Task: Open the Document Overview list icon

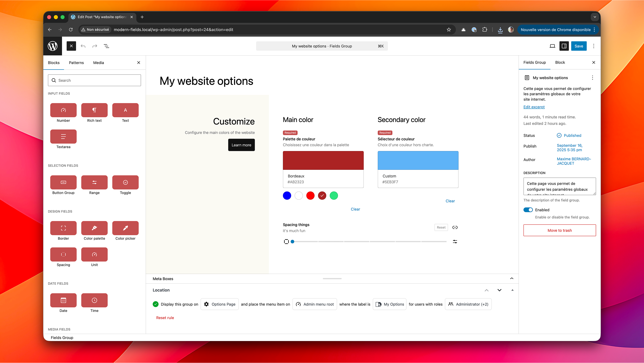Action: [106, 46]
